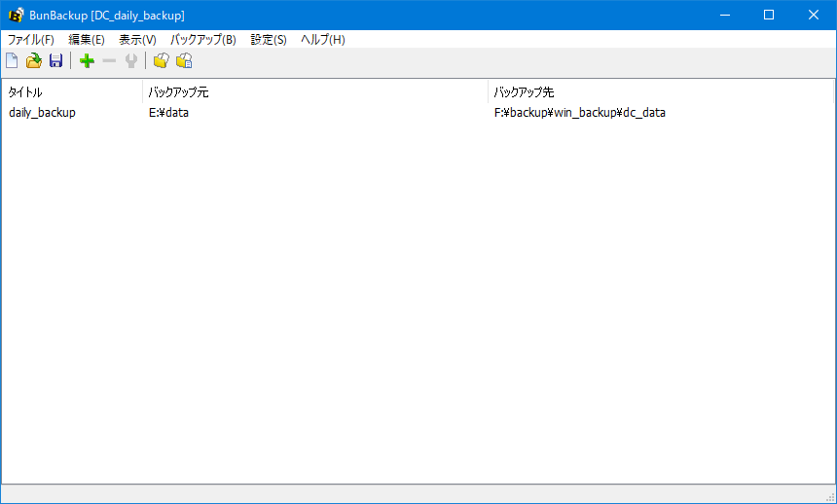The width and height of the screenshot is (837, 504).
Task: Click the Open file folder icon
Action: pos(34,61)
